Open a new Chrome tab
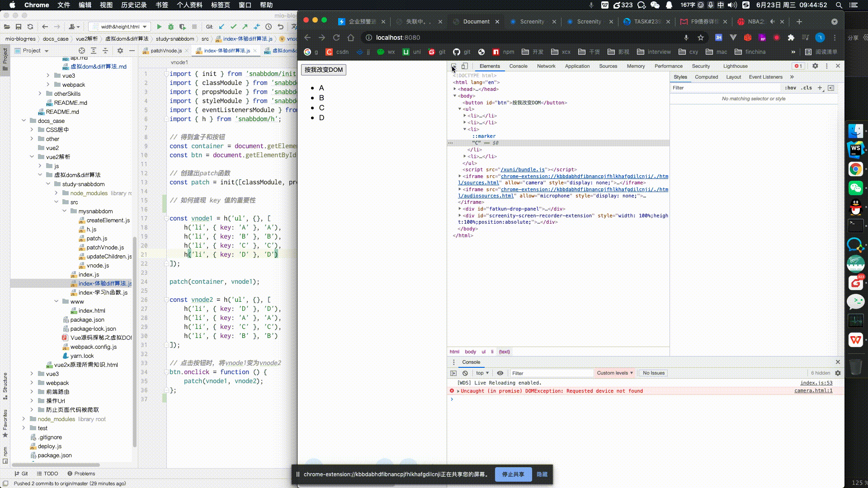868x488 pixels. (799, 22)
